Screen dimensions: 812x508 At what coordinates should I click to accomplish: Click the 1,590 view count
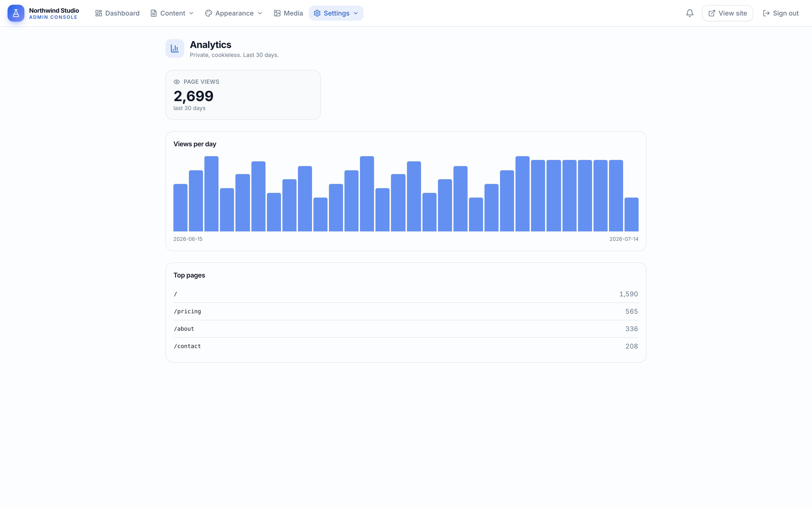click(x=629, y=294)
